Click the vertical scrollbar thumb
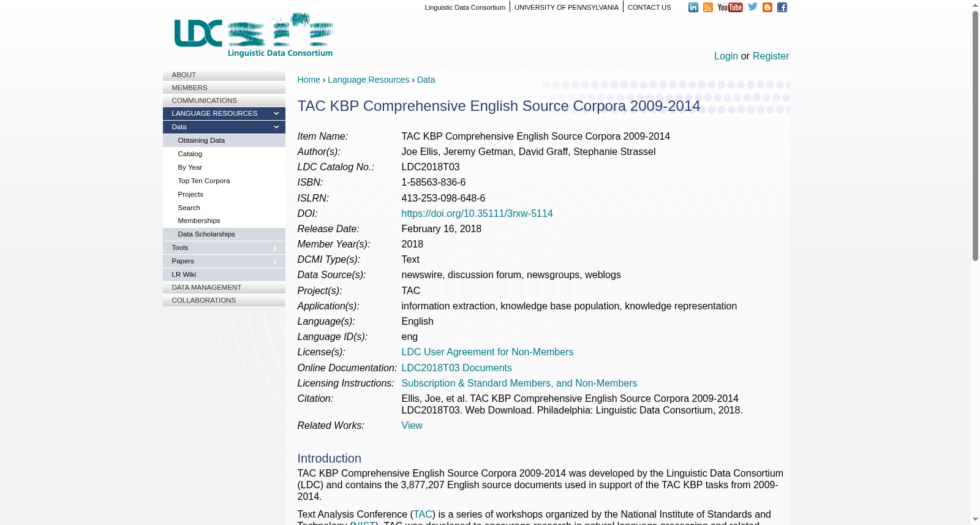 (x=975, y=136)
